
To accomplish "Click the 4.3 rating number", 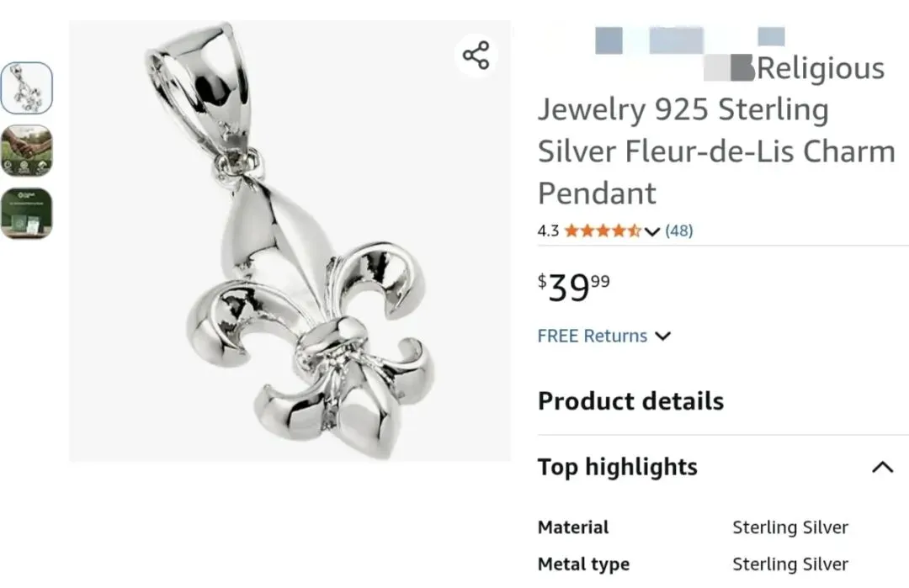I will click(548, 230).
